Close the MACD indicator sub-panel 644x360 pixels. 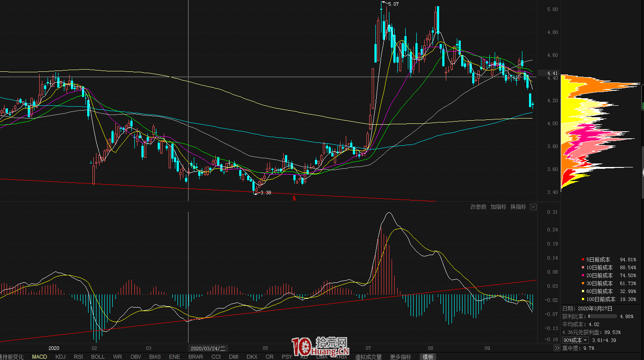533,207
